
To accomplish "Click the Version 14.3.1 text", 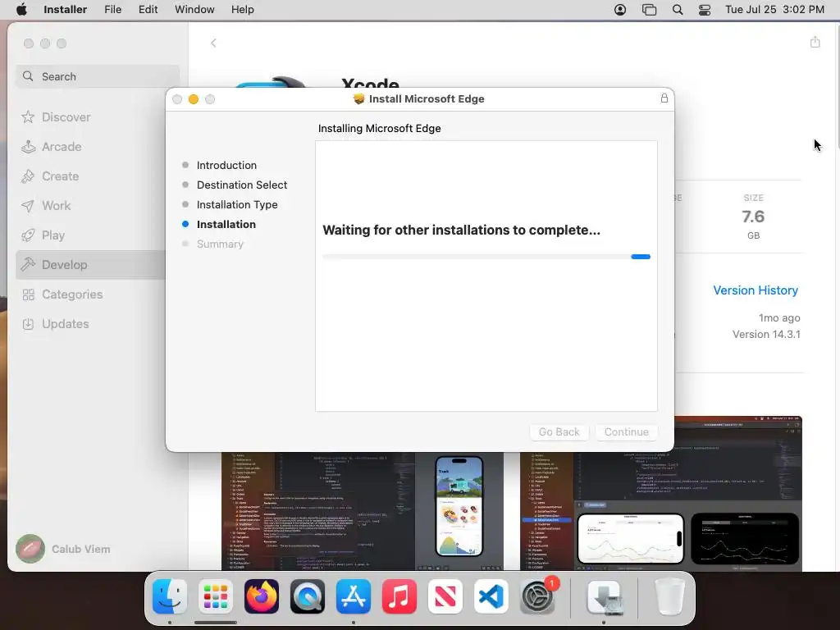I will pyautogui.click(x=766, y=334).
